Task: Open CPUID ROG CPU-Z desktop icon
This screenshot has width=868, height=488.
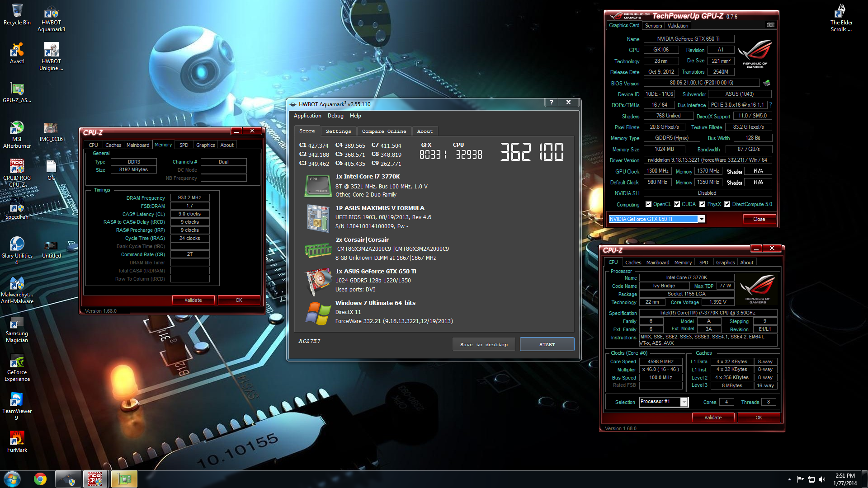Action: click(17, 174)
